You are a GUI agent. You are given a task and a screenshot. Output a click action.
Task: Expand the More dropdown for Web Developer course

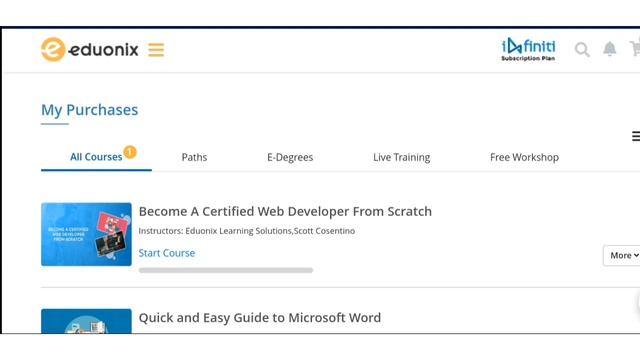pos(622,256)
